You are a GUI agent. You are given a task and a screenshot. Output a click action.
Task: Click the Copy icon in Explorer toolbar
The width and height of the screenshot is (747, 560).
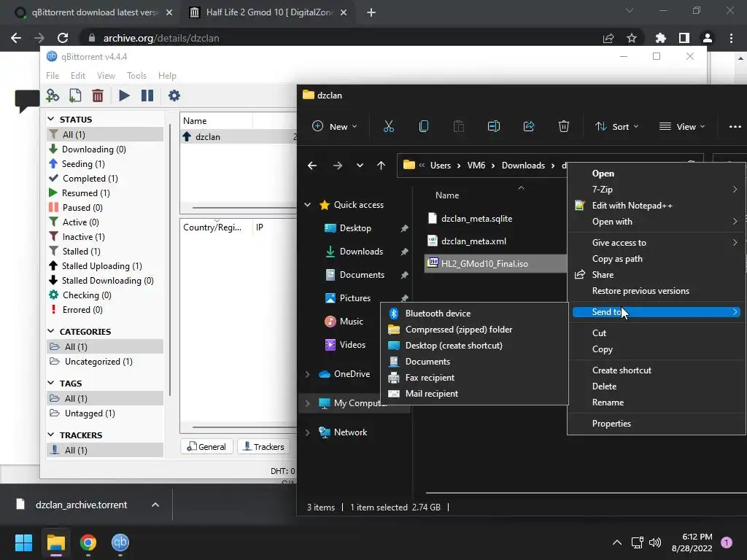(x=424, y=126)
